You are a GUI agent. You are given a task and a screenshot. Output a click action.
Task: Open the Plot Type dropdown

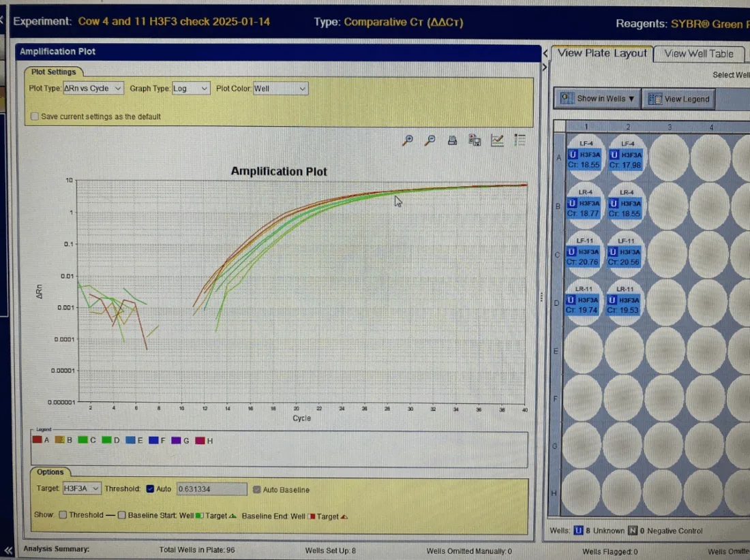(x=93, y=89)
